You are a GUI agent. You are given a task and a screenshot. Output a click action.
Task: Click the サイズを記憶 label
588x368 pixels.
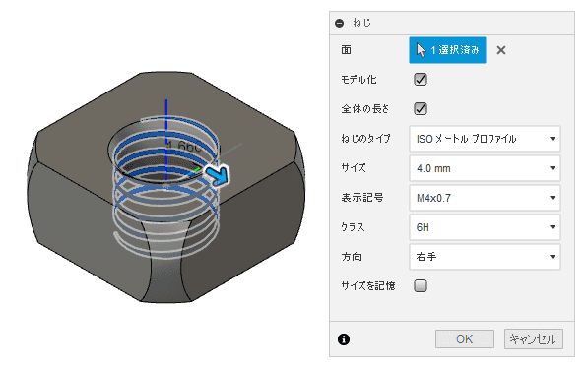tap(368, 286)
